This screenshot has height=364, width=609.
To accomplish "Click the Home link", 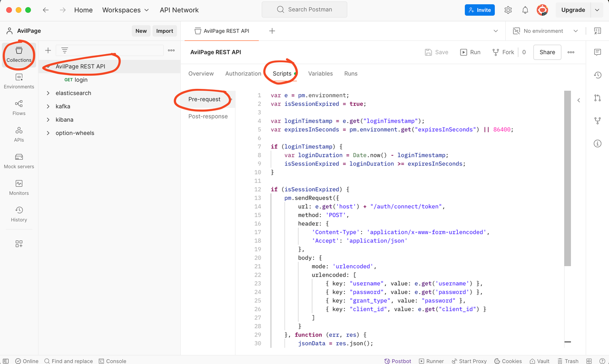I will click(83, 10).
